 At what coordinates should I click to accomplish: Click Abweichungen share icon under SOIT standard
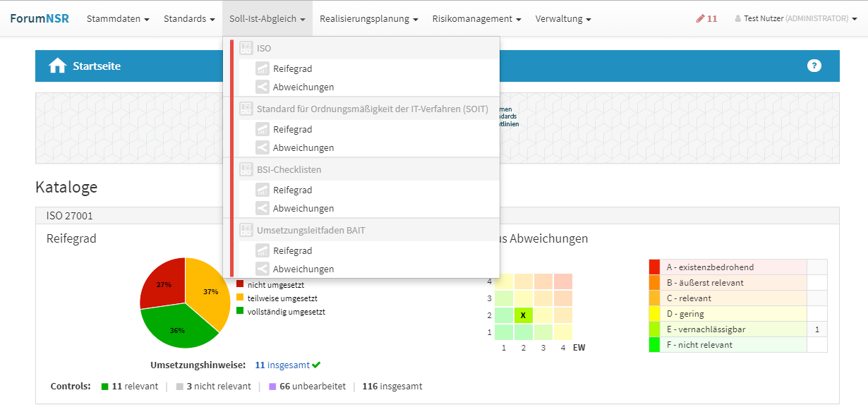click(x=263, y=148)
